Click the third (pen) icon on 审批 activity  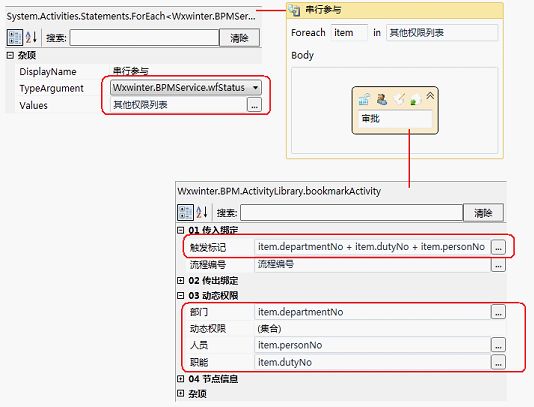[x=399, y=99]
